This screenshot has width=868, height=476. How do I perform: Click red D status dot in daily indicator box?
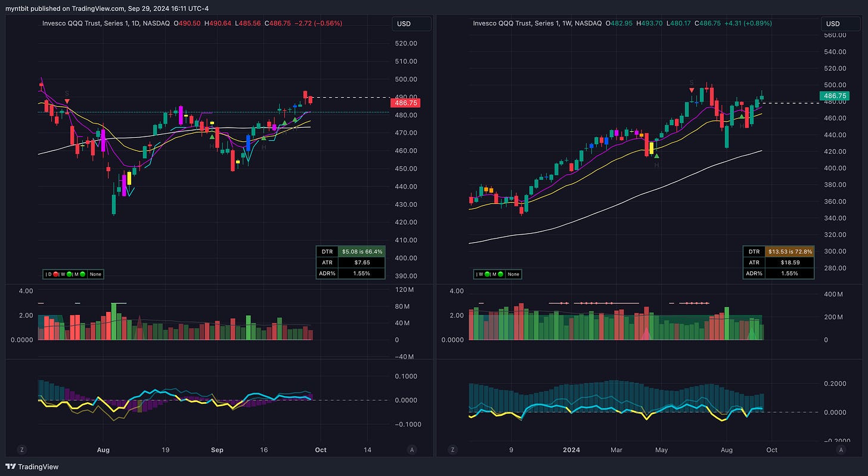pyautogui.click(x=57, y=274)
